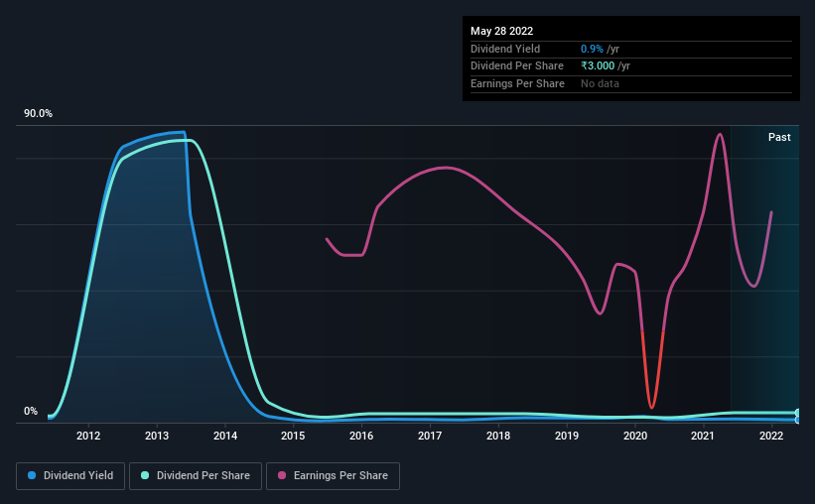Click the 0.9% dividend yield value
The image size is (815, 504).
[x=592, y=49]
